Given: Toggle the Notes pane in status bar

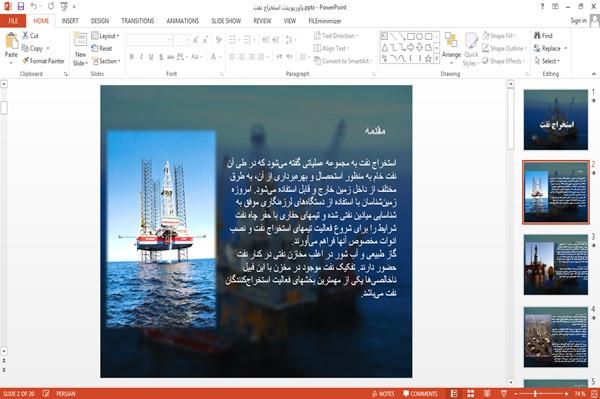Looking at the screenshot, I should point(383,393).
